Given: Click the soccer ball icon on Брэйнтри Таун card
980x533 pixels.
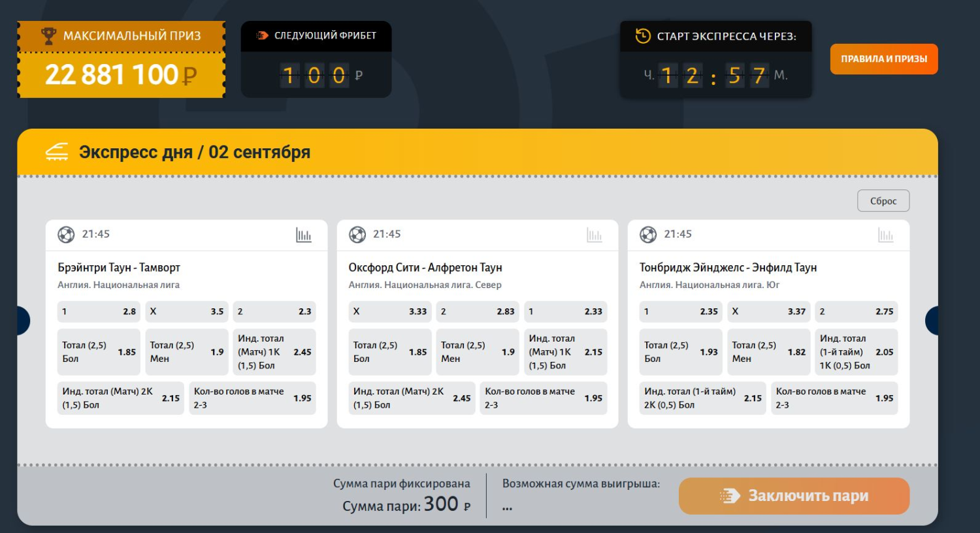Looking at the screenshot, I should tap(66, 234).
